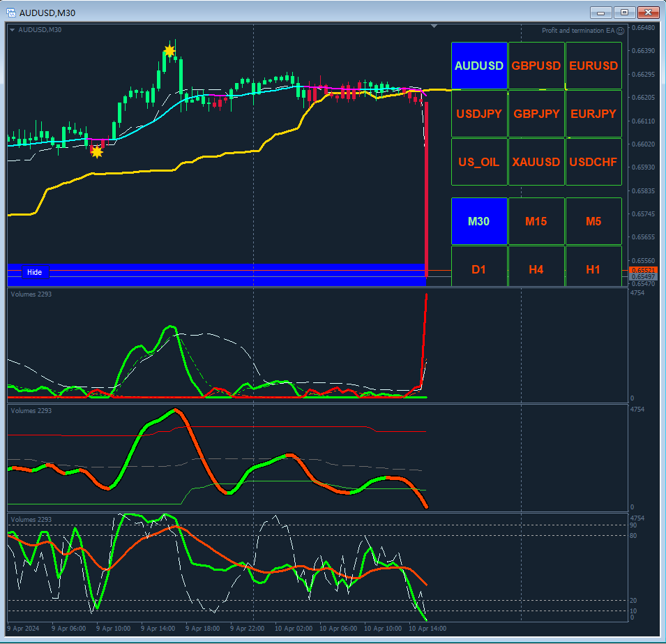Switch to the EURUSD symbol
Viewport: 666px width, 644px height.
click(x=593, y=66)
